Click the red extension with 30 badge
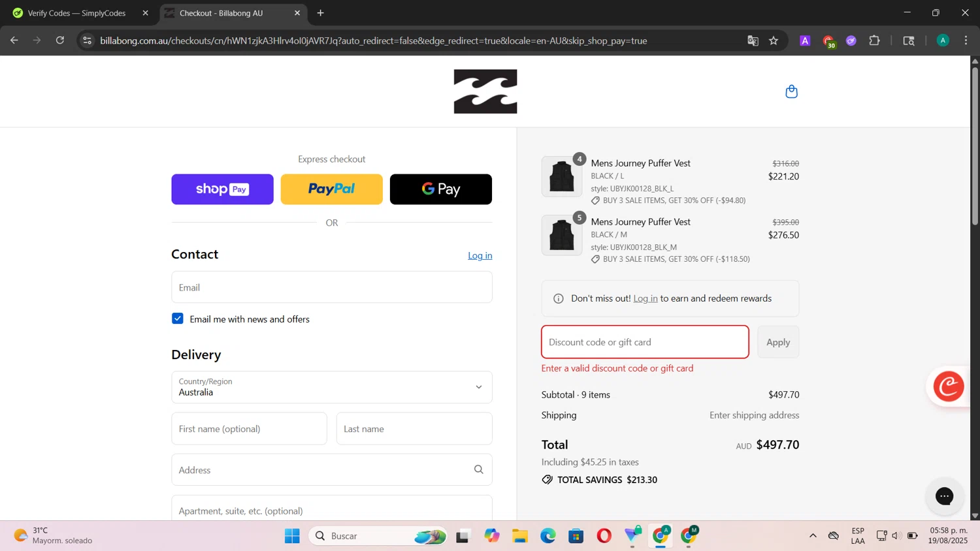 pyautogui.click(x=829, y=41)
